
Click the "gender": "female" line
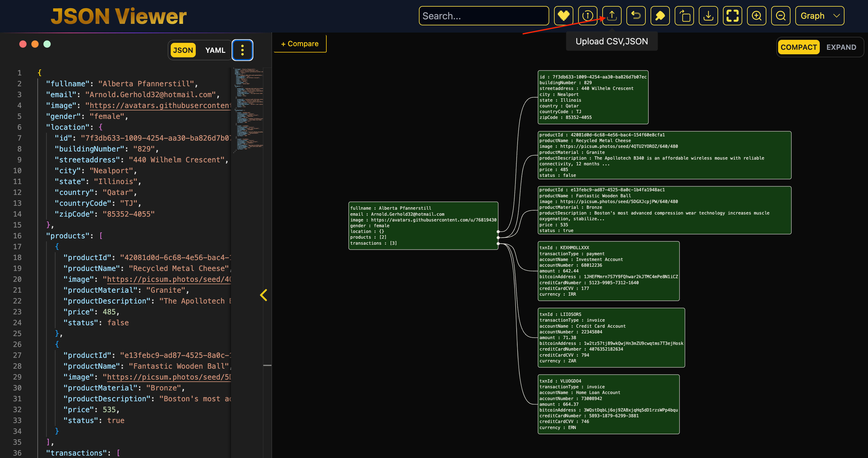pos(87,116)
